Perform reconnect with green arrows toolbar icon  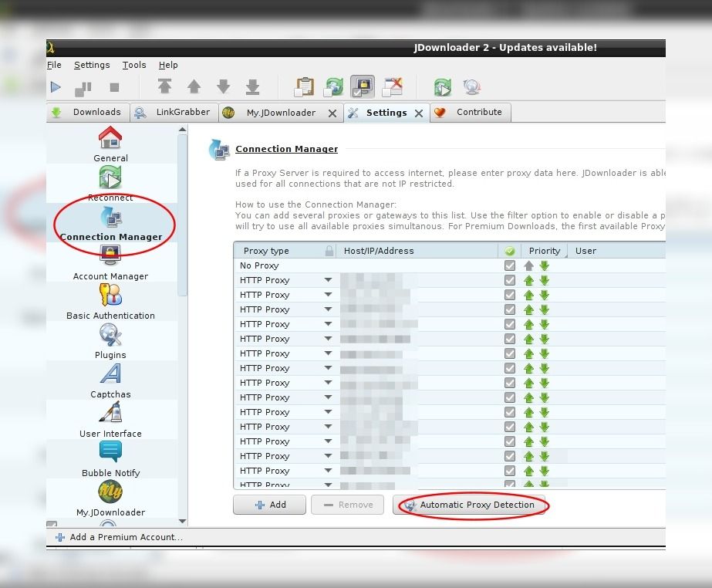pyautogui.click(x=443, y=86)
